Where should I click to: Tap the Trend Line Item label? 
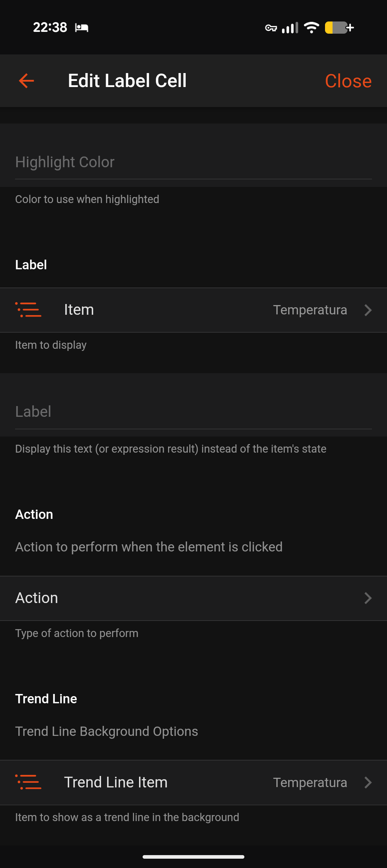(116, 782)
